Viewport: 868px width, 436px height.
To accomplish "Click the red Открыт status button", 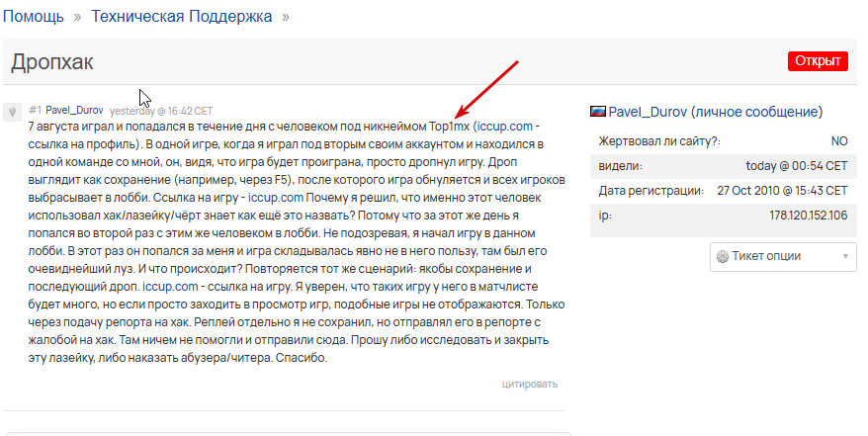I will tap(818, 61).
